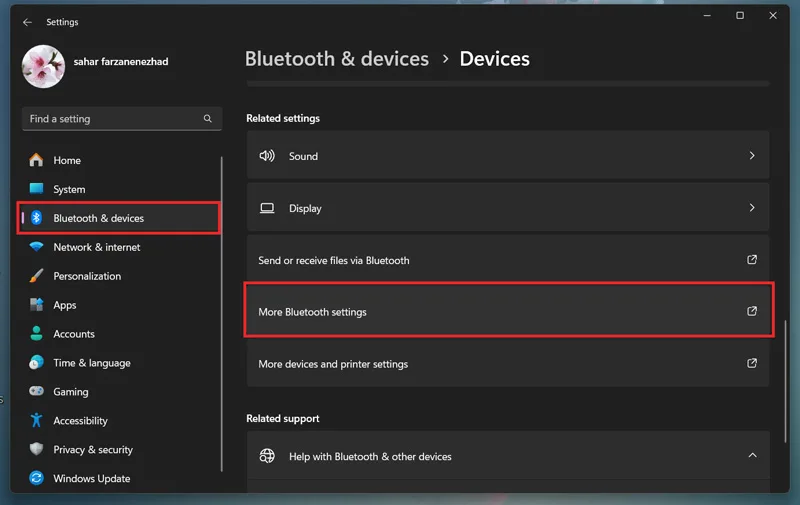Click Bluetooth & devices breadcrumb link
The height and width of the screenshot is (505, 800).
pos(337,59)
